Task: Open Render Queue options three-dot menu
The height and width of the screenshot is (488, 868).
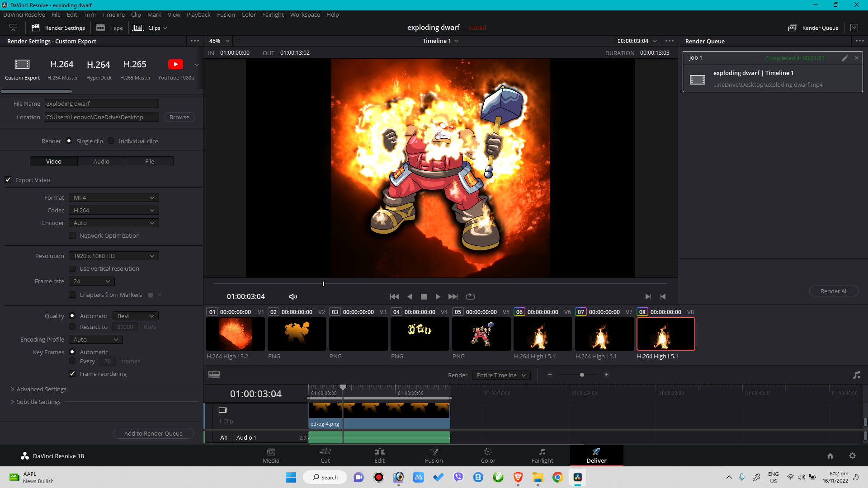Action: (859, 41)
